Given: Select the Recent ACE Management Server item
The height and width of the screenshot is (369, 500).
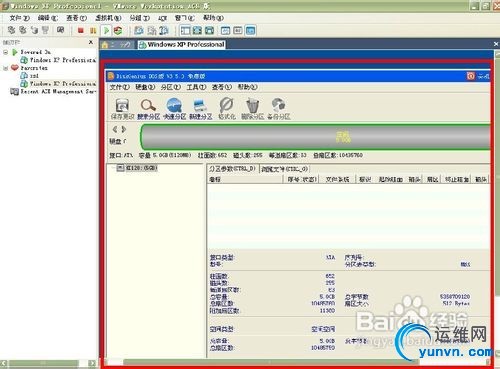Looking at the screenshot, I should point(53,91).
